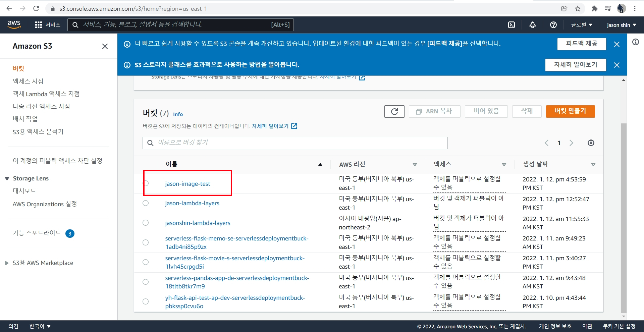The image size is (644, 332).
Task: Open the jason-image-test bucket link
Action: 187,184
